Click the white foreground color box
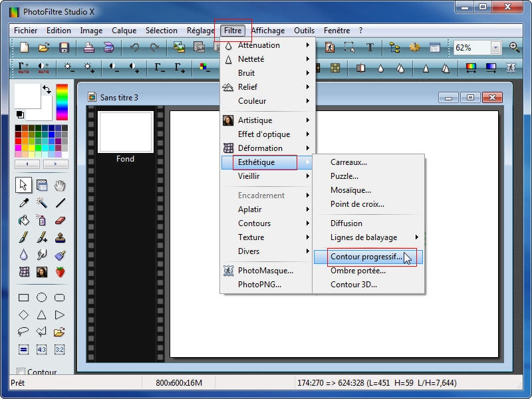Viewport: 532px width, 399px height. click(x=27, y=96)
